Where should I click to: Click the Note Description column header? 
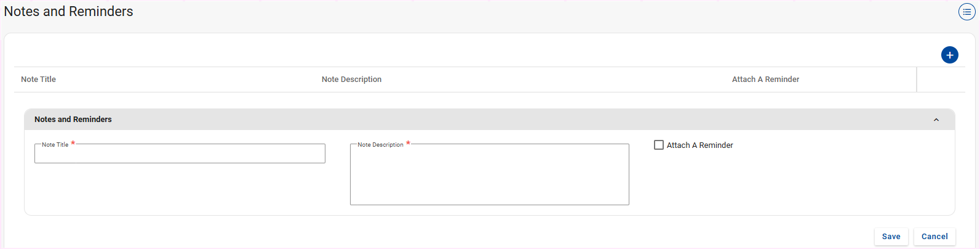351,80
